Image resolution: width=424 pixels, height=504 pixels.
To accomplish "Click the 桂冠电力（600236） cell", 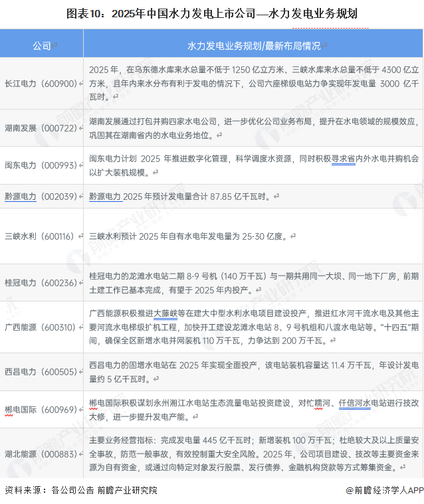I will 41,283.
